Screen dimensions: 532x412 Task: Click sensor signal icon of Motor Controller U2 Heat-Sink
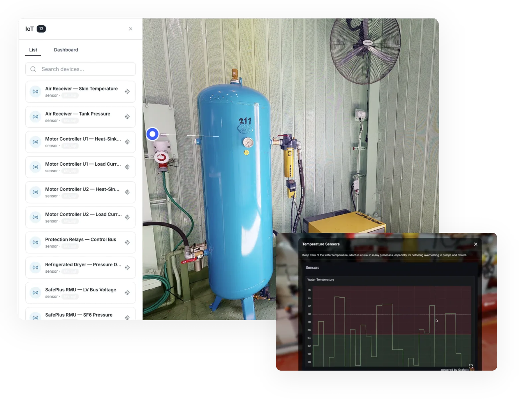point(36,192)
